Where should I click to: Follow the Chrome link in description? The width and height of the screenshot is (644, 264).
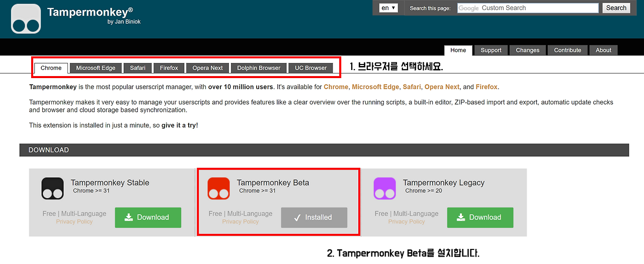(x=336, y=87)
